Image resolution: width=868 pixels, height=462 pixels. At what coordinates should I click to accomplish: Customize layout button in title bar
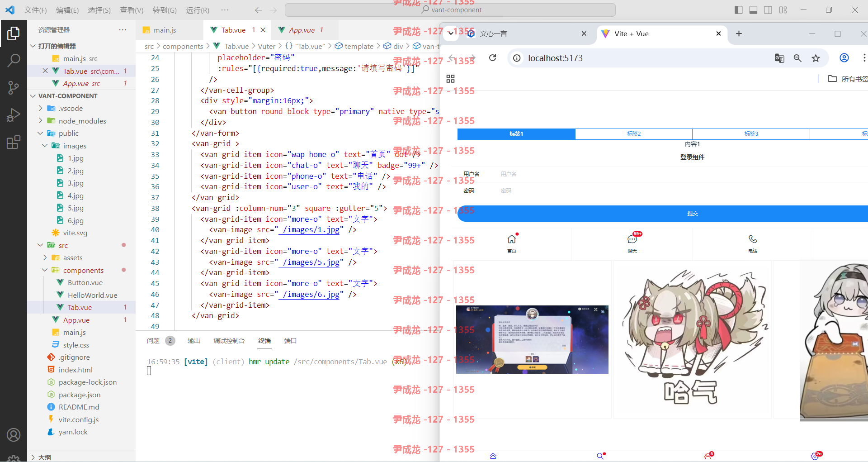[783, 10]
